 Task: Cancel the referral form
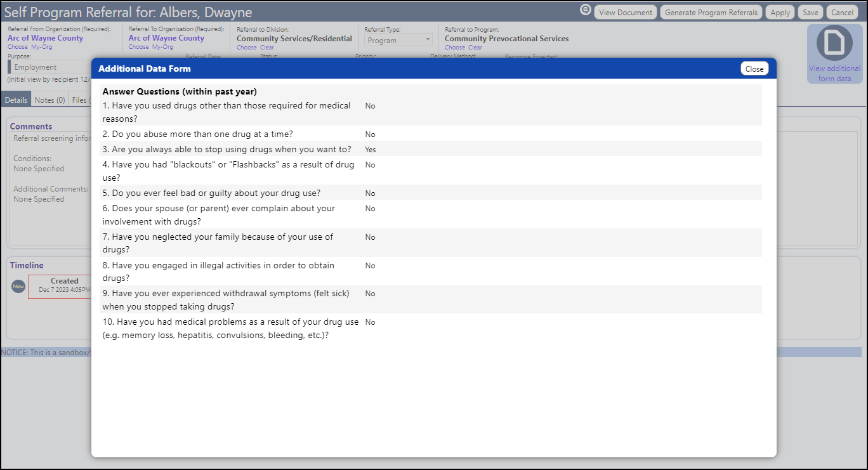coord(842,12)
